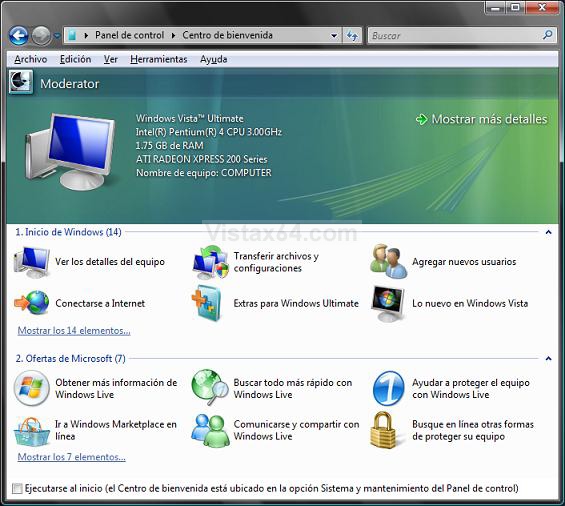Click the magnifier search icon

coord(548,35)
